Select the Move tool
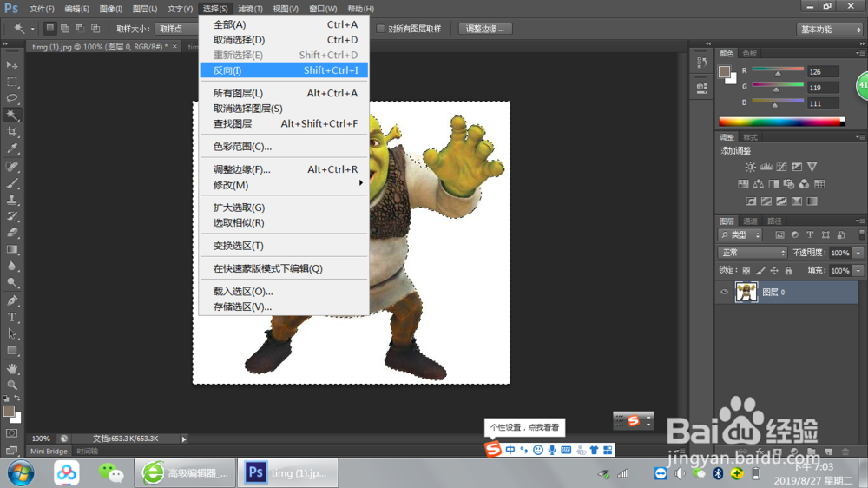Viewport: 868px width, 488px height. coord(11,65)
